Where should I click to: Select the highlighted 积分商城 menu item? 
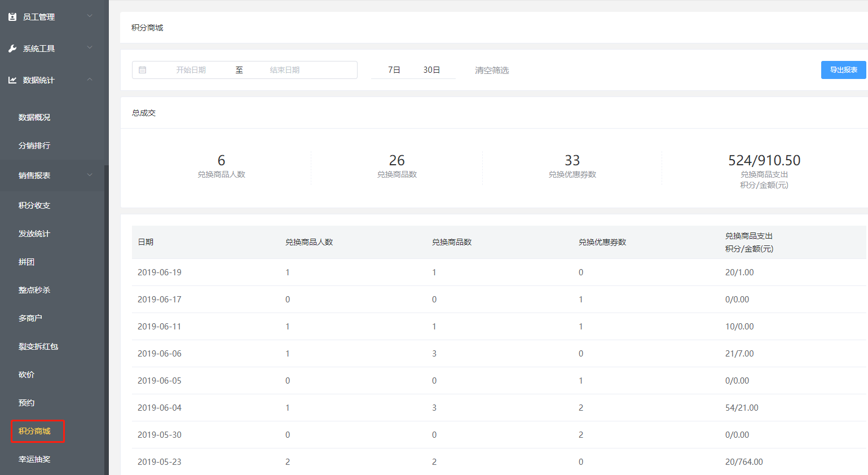(35, 431)
